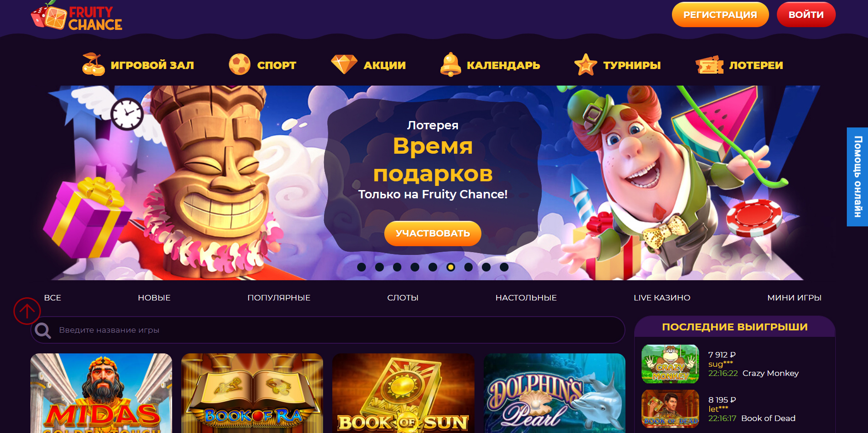Select the last banner slide dot
Screen dimensions: 868x433
click(504, 267)
